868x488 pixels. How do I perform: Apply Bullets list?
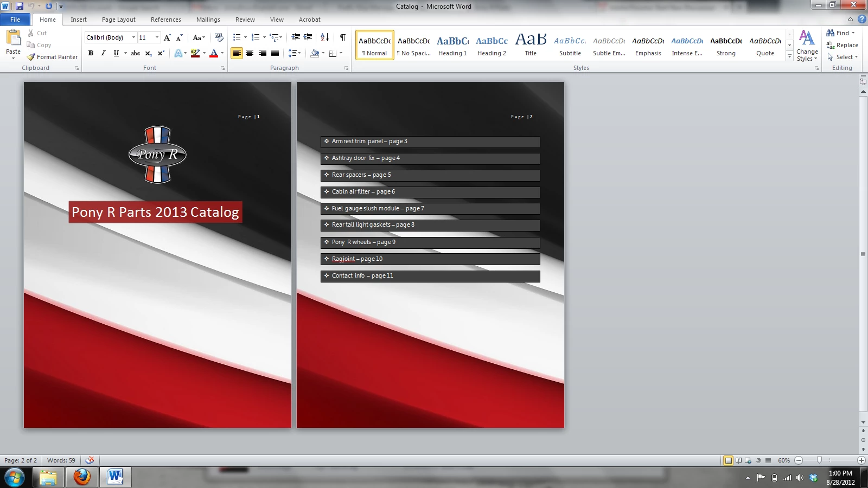237,37
